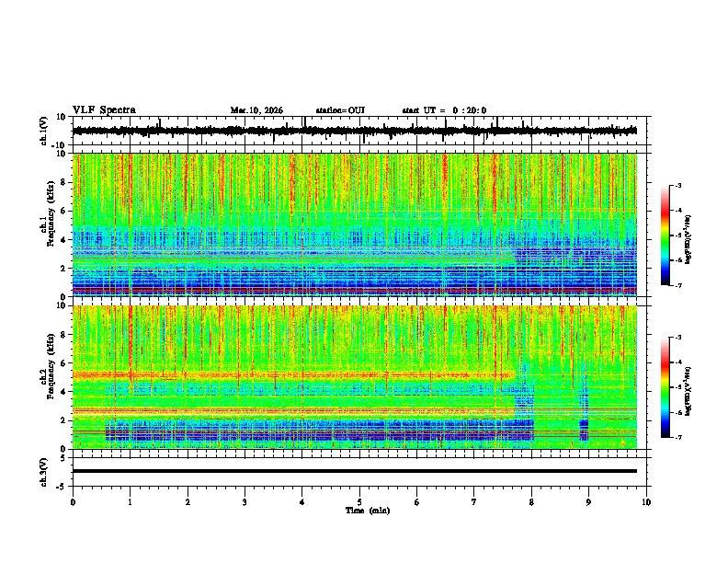This screenshot has height=563, width=728.
Task: Click time axis tick label "7"
Action: point(474,502)
